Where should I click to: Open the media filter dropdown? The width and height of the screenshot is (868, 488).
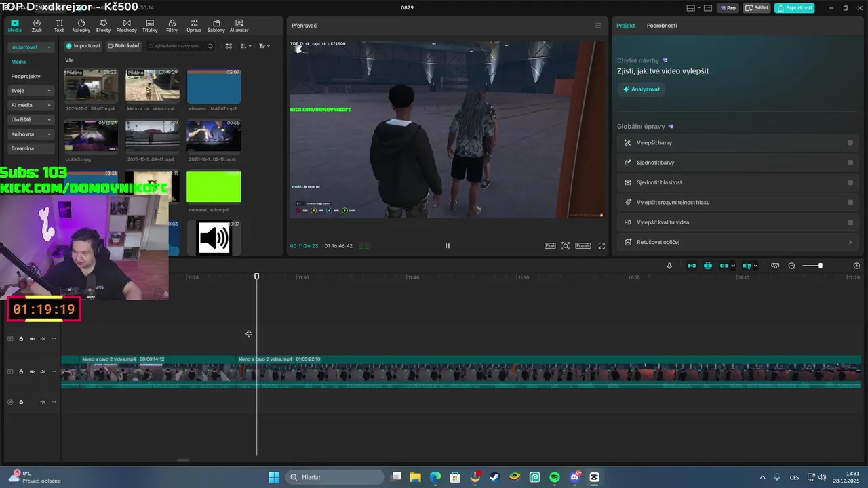click(264, 46)
